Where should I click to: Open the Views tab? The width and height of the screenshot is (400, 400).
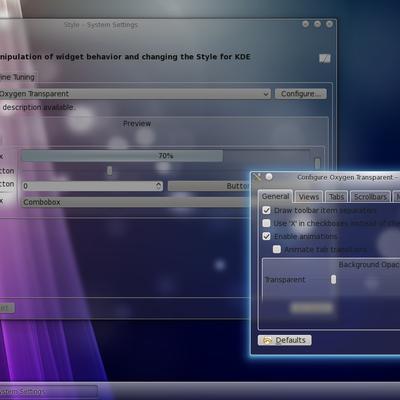(309, 197)
